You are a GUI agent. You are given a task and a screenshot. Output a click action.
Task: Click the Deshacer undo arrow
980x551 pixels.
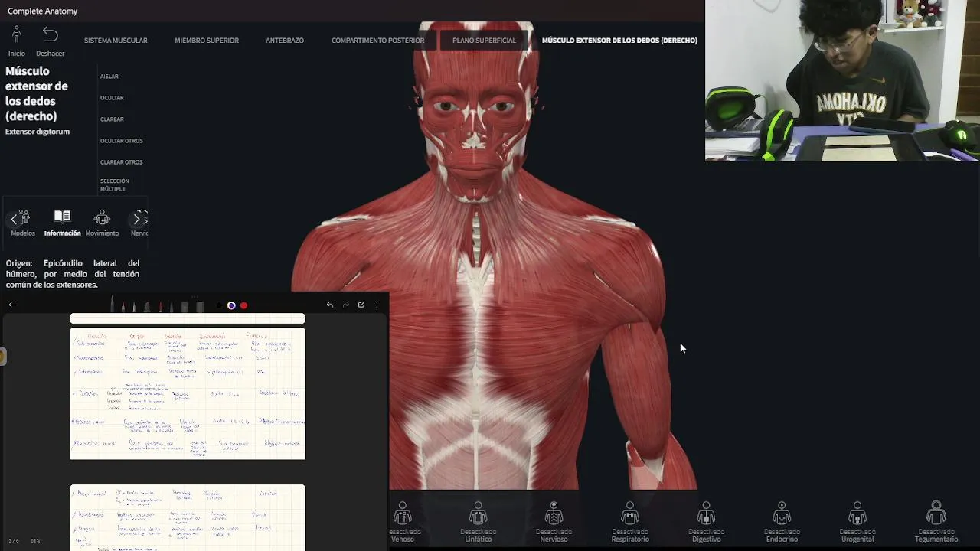coord(50,34)
